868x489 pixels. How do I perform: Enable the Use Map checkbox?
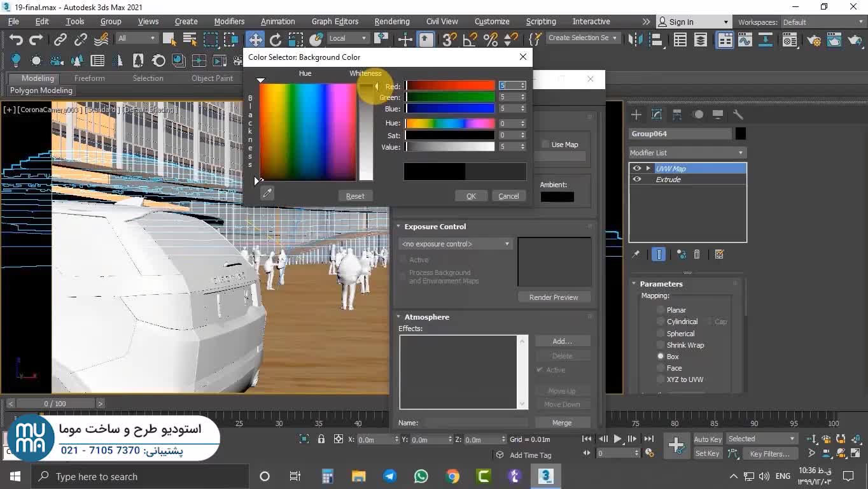[545, 145]
